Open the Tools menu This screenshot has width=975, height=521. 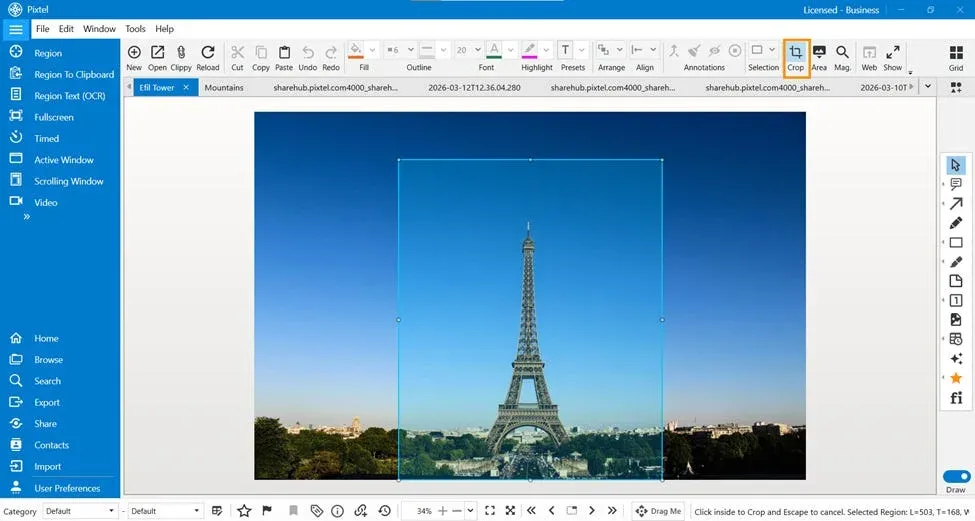tap(135, 29)
